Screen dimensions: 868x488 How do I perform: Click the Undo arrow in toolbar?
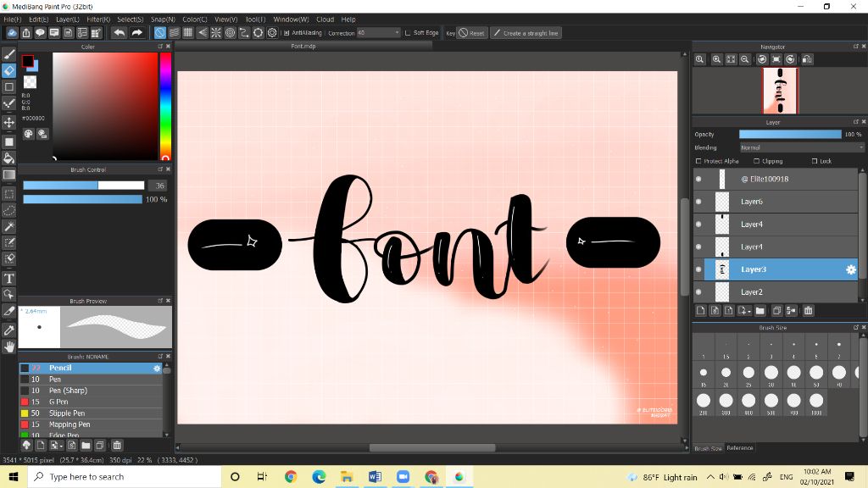click(x=119, y=33)
